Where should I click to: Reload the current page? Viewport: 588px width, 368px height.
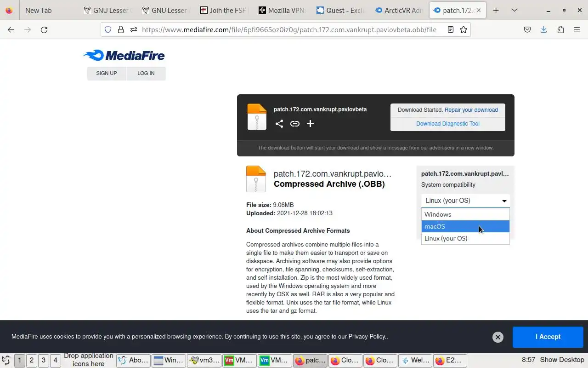click(x=44, y=29)
